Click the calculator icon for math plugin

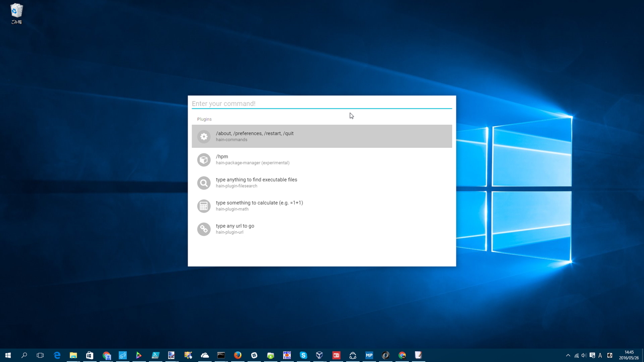(x=204, y=206)
